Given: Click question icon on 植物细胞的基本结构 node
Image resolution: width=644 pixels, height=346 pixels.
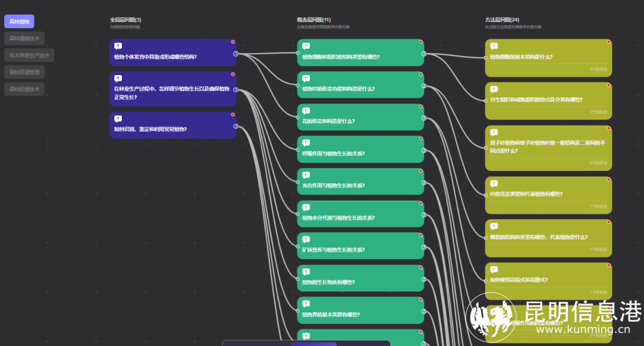Looking at the screenshot, I should 493,46.
